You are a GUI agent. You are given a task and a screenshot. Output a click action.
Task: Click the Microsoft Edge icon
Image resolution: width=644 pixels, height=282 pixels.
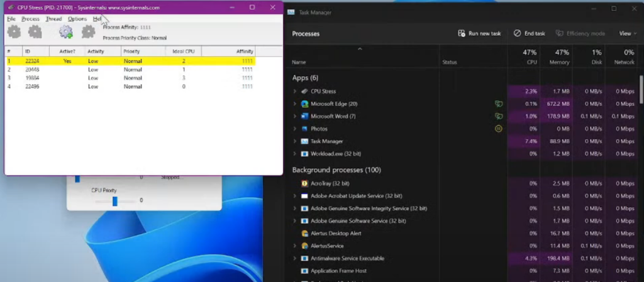(304, 104)
